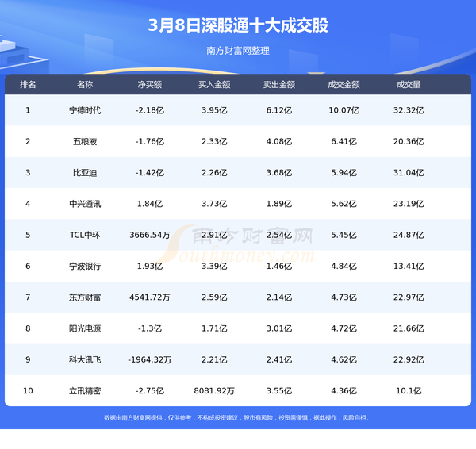Click net buy value 1.84亿

tap(150, 204)
